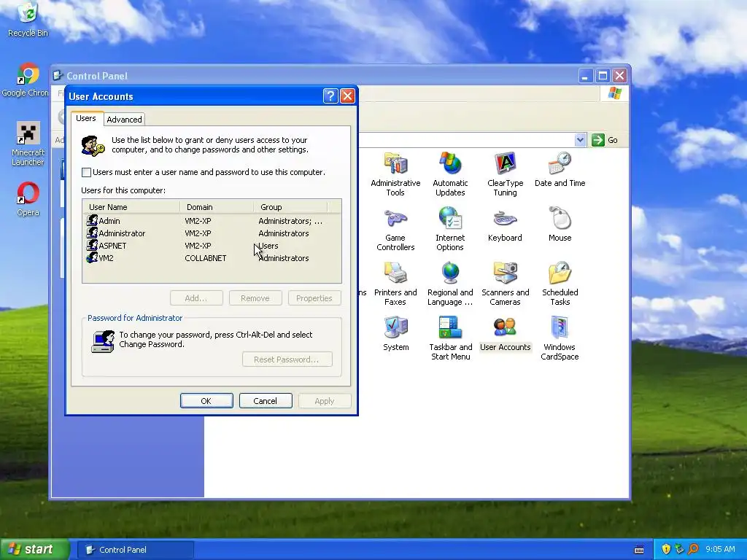Select the Opera desktop shortcut
747x560 pixels.
coord(28,199)
